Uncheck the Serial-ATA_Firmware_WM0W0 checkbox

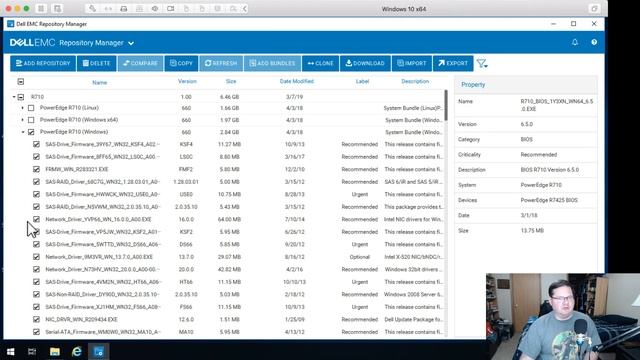pyautogui.click(x=36, y=332)
